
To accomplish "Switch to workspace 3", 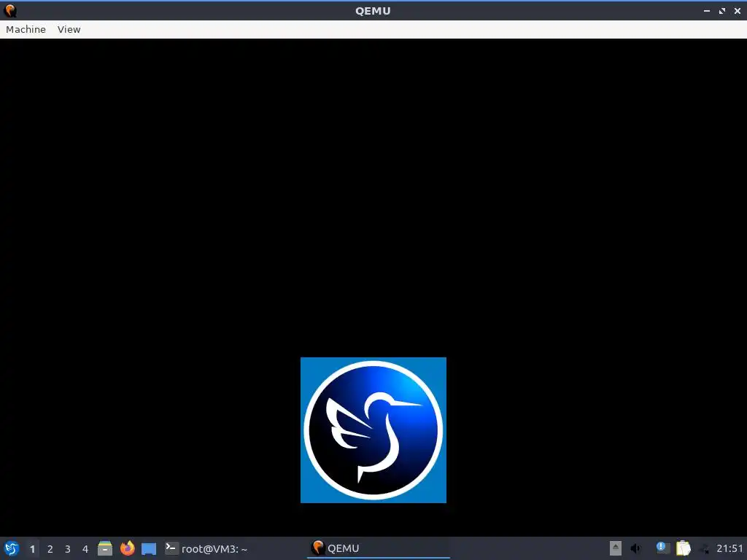I will [x=68, y=549].
